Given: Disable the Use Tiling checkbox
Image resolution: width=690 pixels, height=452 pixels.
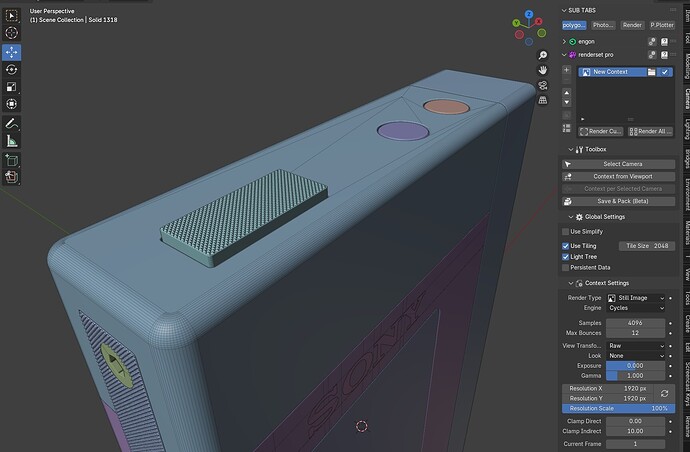Looking at the screenshot, I should coord(565,246).
